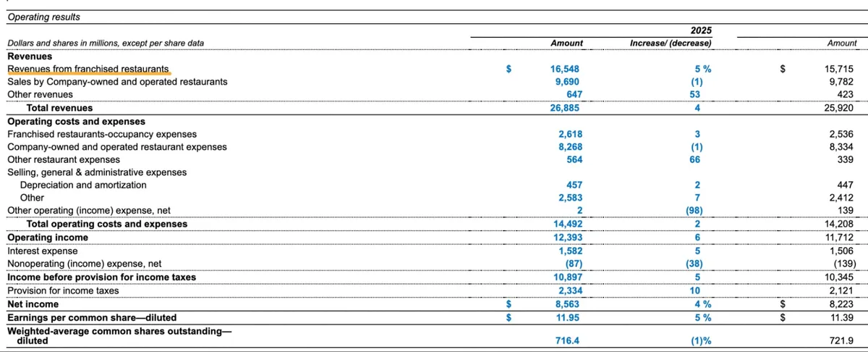
Task: Select the interest expense value 1,582
Action: coord(571,251)
